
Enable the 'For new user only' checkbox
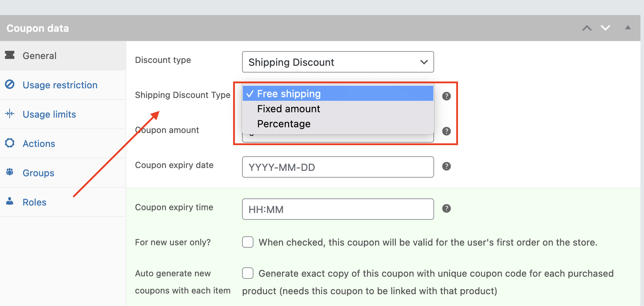[x=248, y=242]
